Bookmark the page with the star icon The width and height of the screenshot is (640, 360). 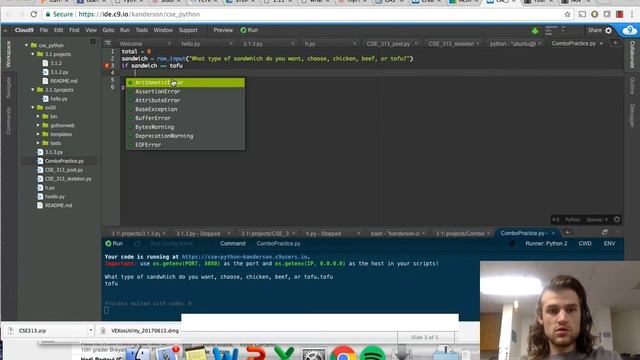tap(567, 14)
